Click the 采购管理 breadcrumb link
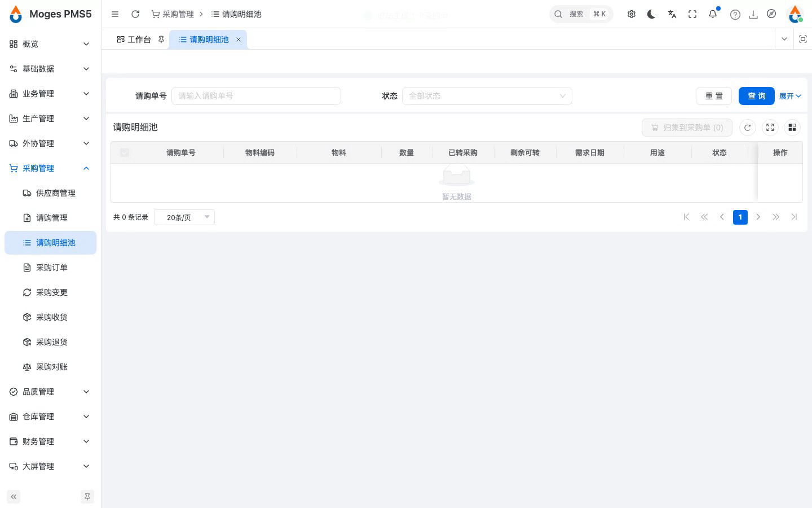The height and width of the screenshot is (508, 812). (173, 14)
